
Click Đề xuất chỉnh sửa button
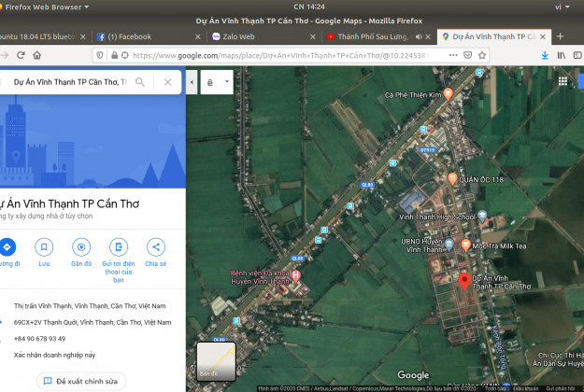(x=81, y=381)
